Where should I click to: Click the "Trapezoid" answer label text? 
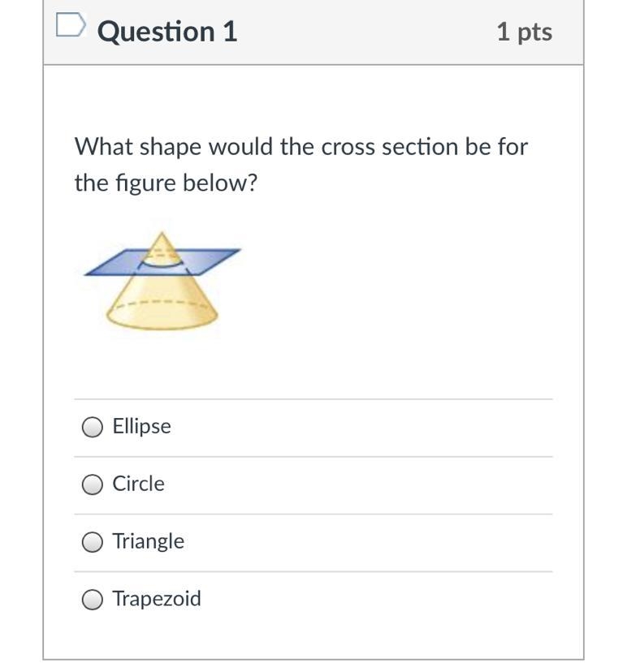click(x=157, y=599)
